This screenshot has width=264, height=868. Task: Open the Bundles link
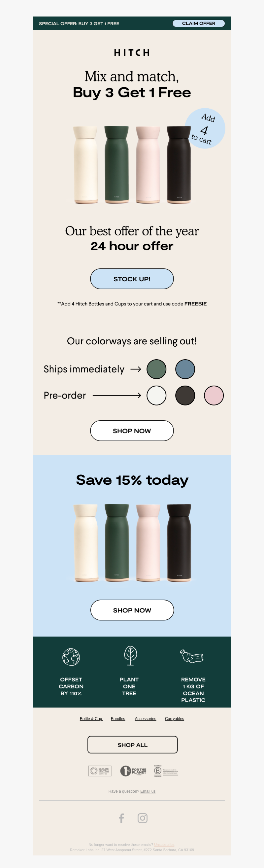coord(118,719)
